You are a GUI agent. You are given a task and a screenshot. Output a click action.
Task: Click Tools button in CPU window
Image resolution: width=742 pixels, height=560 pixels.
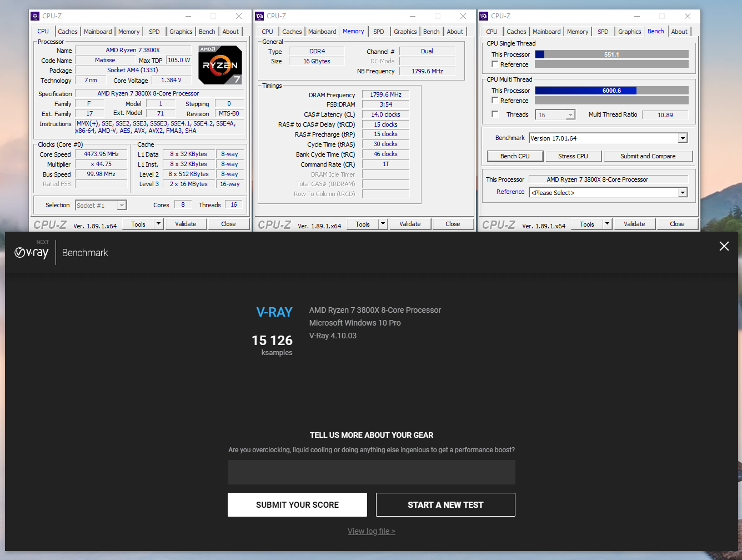(x=138, y=224)
